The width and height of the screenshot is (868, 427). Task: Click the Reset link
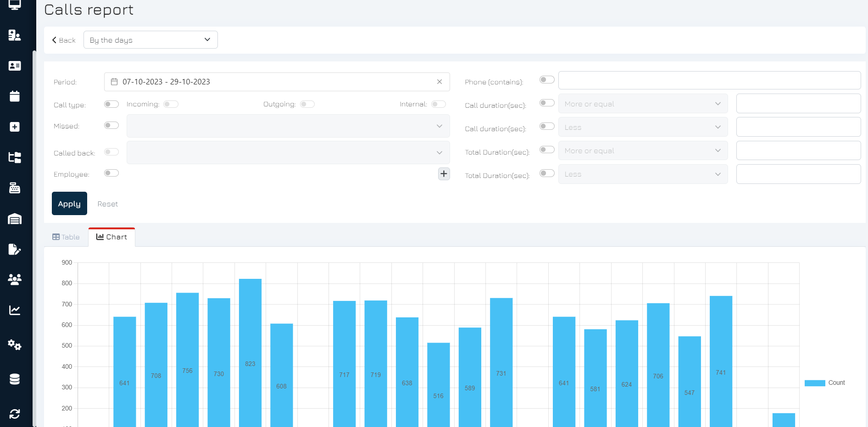pos(107,204)
